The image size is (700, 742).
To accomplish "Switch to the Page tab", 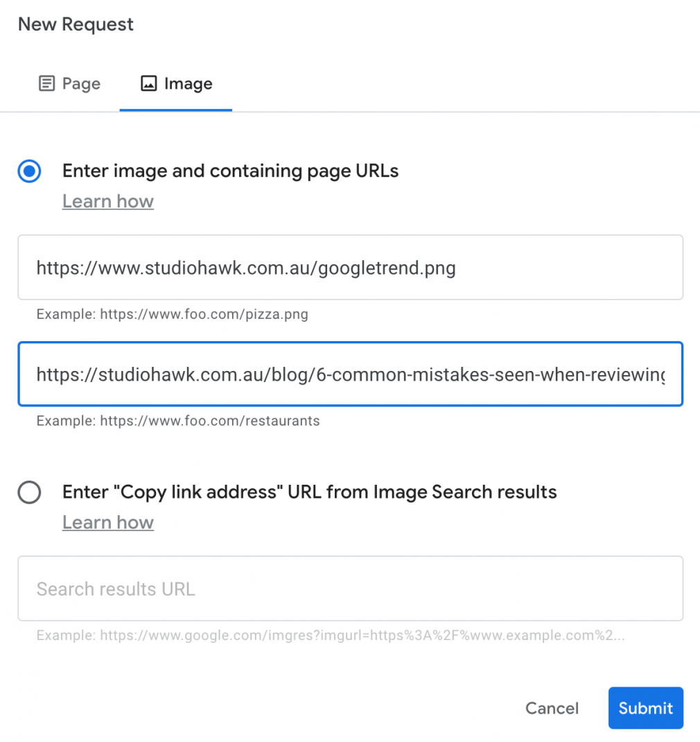I will (69, 84).
